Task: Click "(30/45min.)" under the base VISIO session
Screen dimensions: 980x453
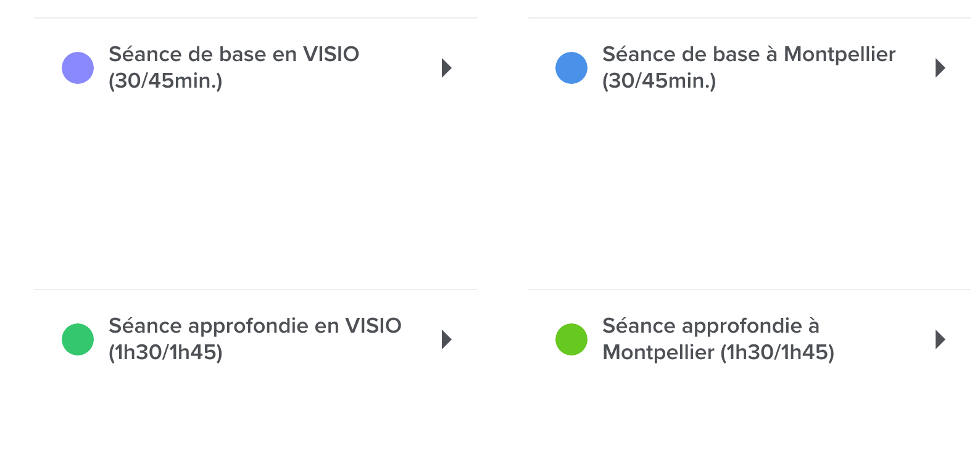Action: 165,81
